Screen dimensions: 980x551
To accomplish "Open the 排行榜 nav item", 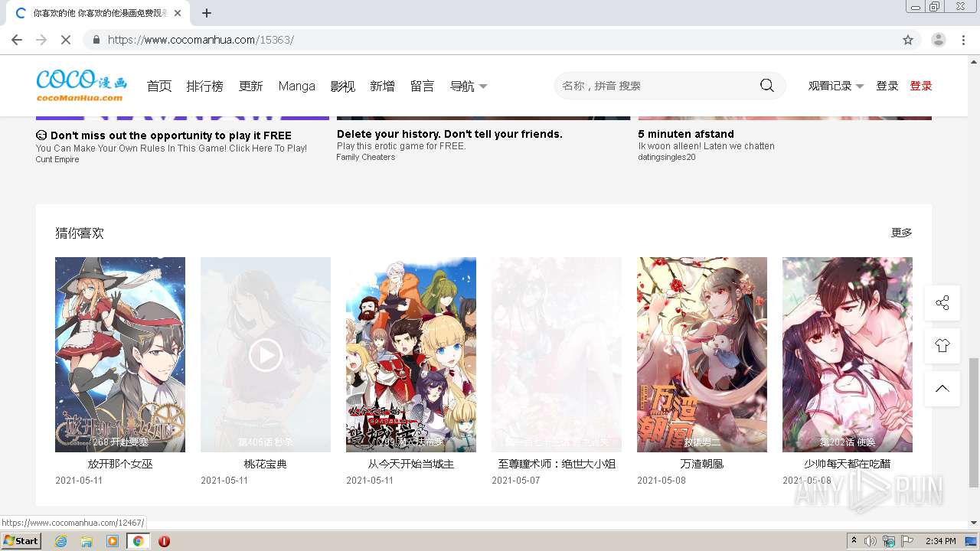I will coord(205,86).
